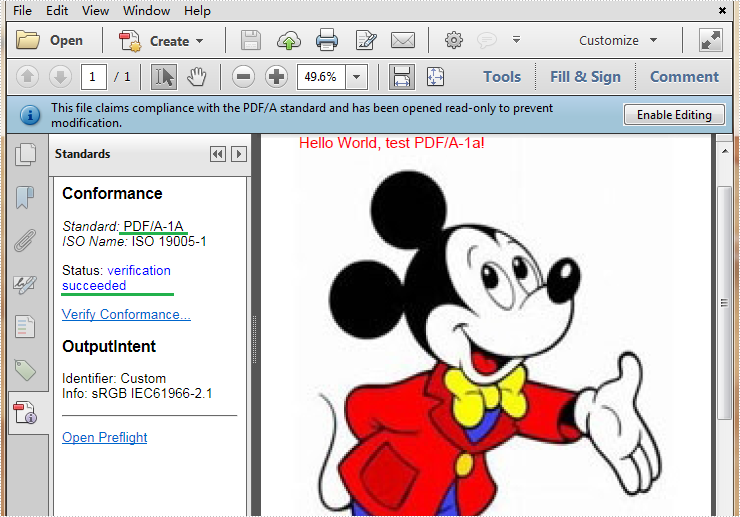Open the Standards panel options arrow
Image resolution: width=740 pixels, height=517 pixels.
click(239, 154)
